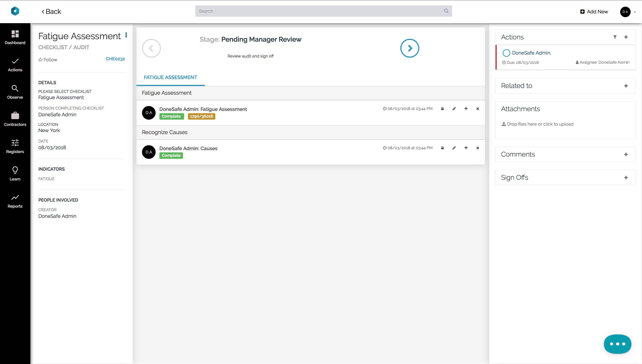Open Reports in the sidebar menu
This screenshot has height=364, width=642.
15,201
